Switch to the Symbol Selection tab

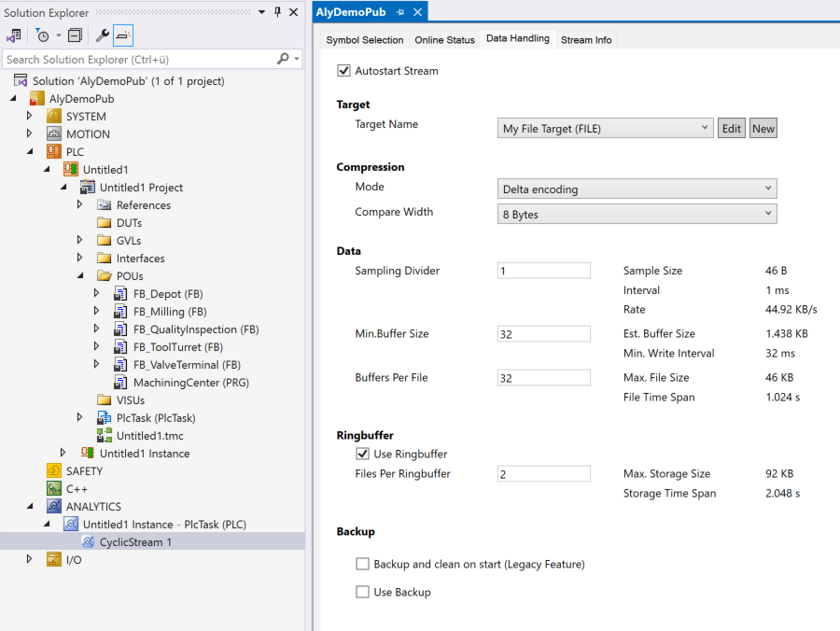point(364,40)
